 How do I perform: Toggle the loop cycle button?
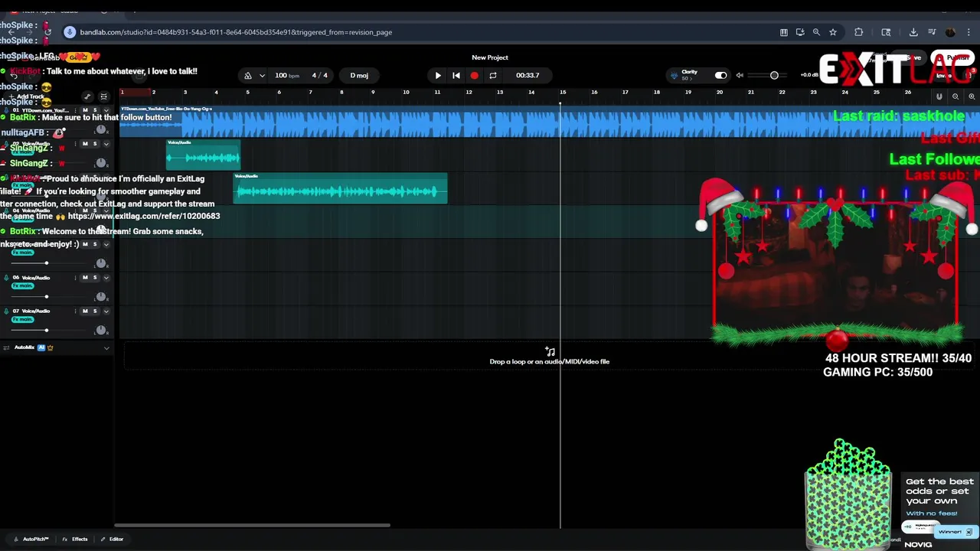click(x=493, y=75)
